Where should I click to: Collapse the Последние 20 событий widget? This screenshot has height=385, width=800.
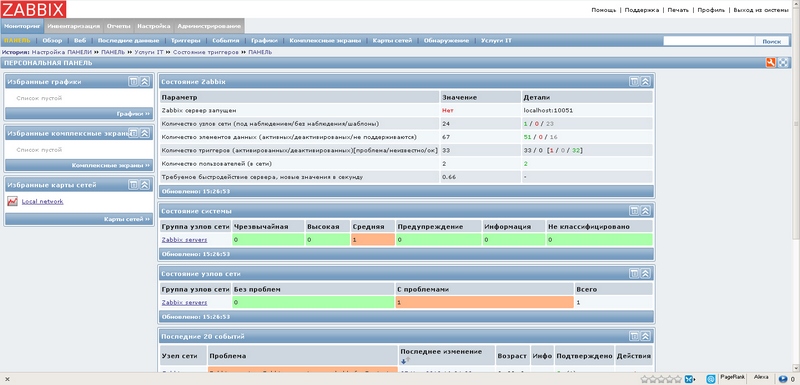point(645,337)
